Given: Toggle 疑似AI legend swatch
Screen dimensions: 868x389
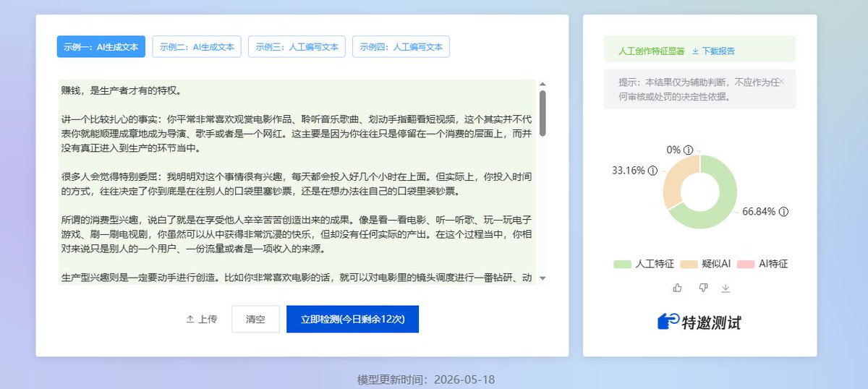Looking at the screenshot, I should (x=689, y=264).
